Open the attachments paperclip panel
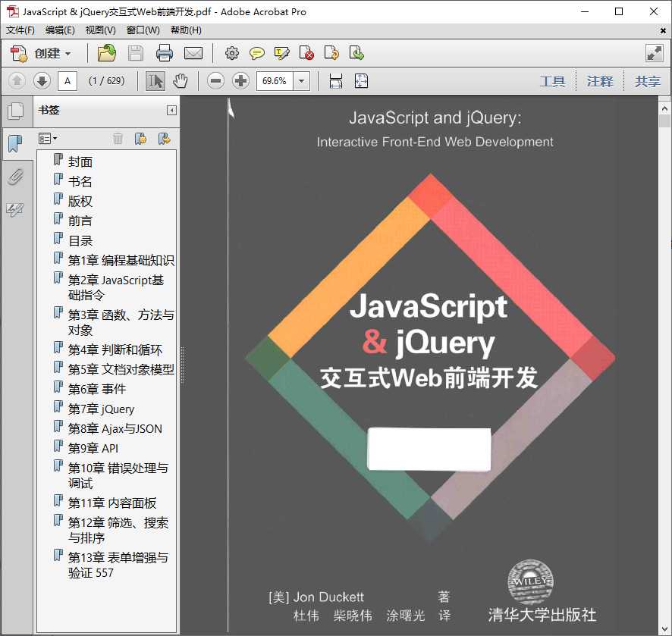 (x=15, y=177)
